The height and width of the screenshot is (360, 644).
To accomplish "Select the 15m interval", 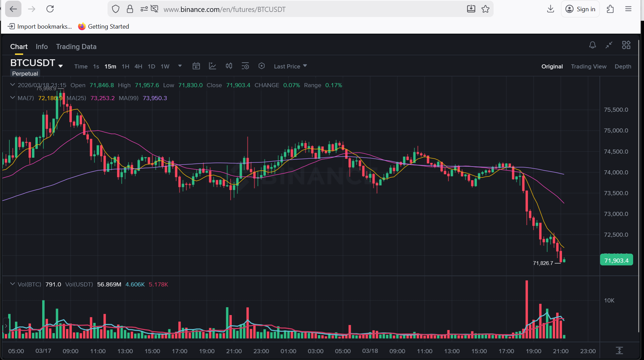I will tap(110, 66).
